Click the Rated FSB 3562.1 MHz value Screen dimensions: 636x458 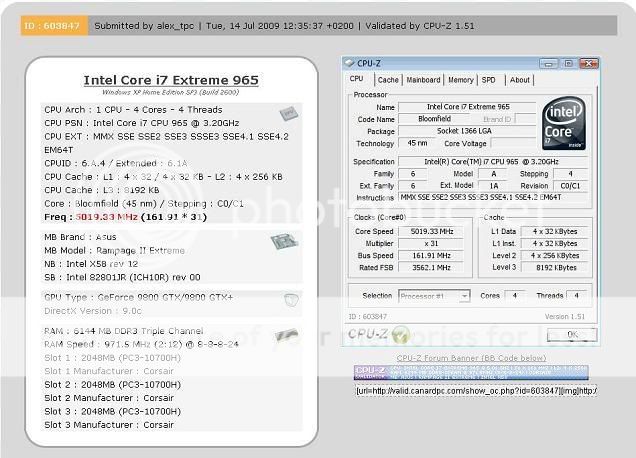pos(431,268)
